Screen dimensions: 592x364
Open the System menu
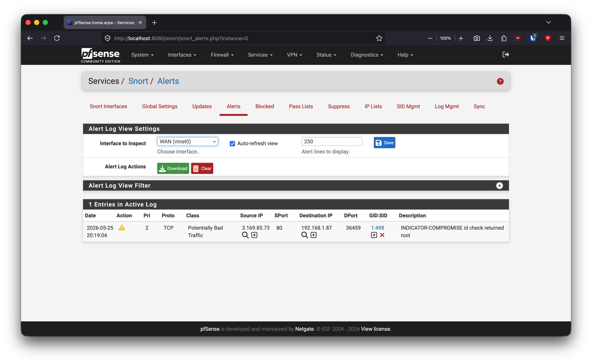(142, 55)
